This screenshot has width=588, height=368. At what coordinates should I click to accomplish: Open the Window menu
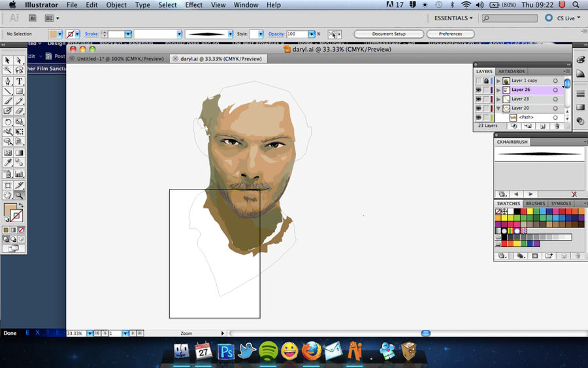(246, 5)
